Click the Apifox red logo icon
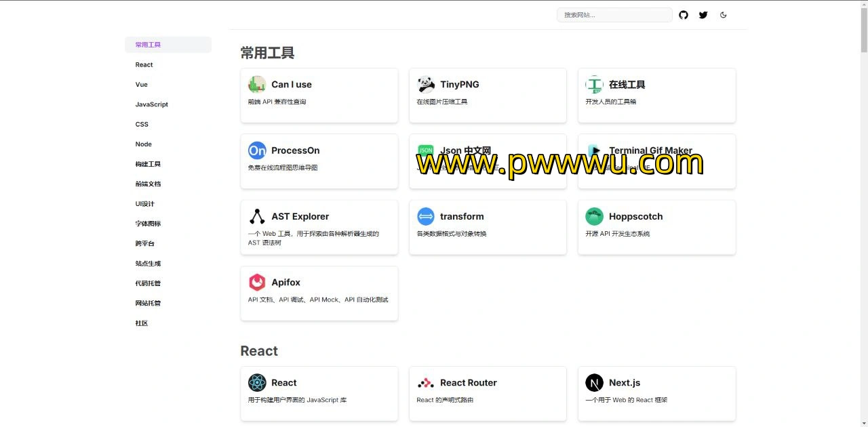Image resolution: width=868 pixels, height=427 pixels. [x=257, y=282]
